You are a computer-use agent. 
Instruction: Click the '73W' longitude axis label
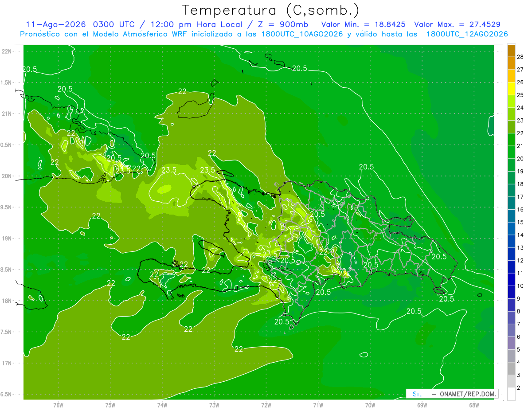pos(214,405)
